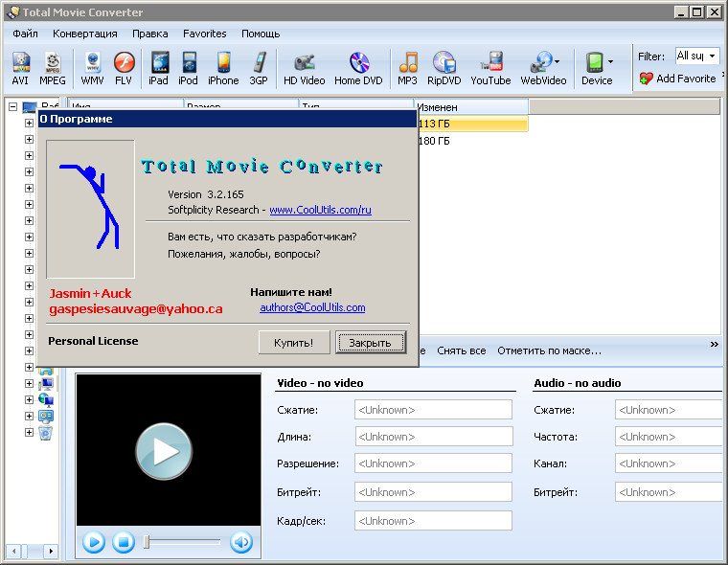The width and height of the screenshot is (728, 565).
Task: Open the YouTube toolbar item
Action: pos(490,68)
